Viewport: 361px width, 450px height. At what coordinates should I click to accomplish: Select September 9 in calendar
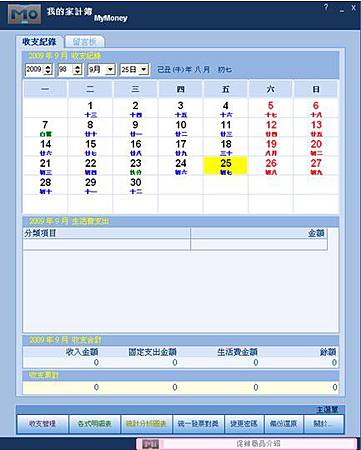tap(135, 128)
